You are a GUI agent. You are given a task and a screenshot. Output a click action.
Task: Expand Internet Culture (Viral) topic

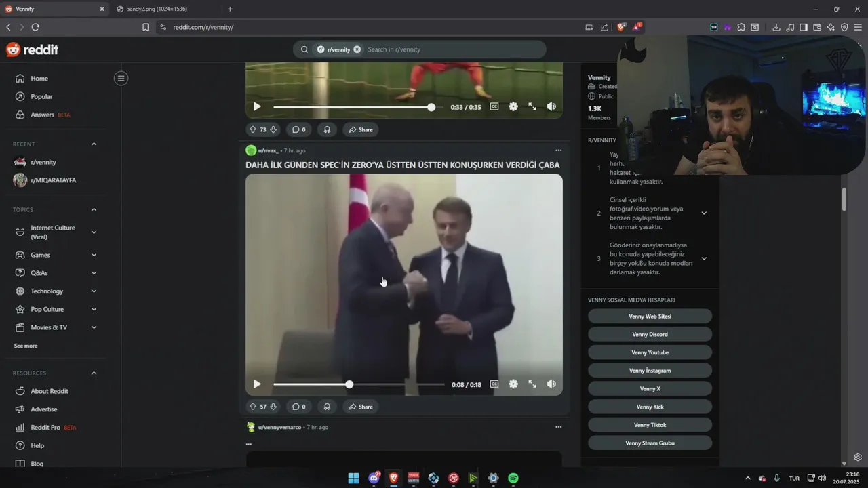coord(94,232)
